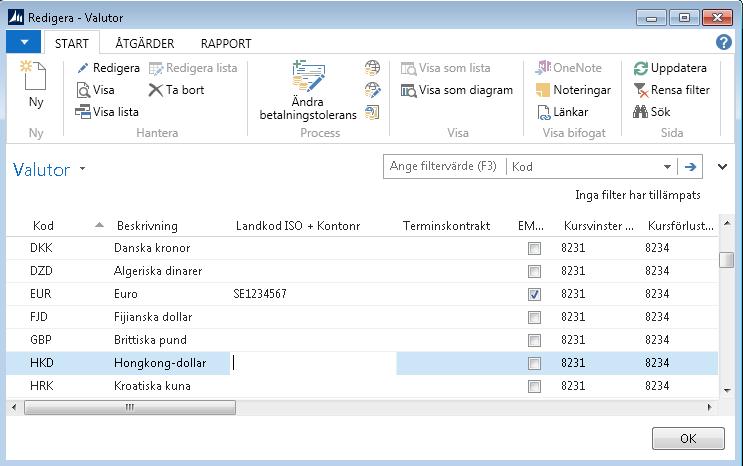Toggle EMU checkbox for DKK row
The image size is (743, 466).
(x=534, y=248)
